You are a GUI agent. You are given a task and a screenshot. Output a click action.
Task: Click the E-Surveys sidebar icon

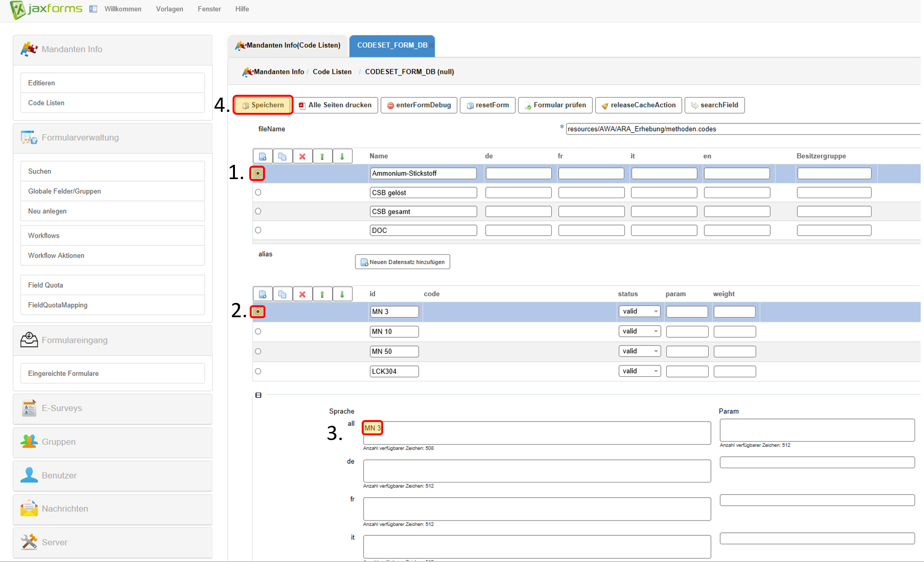29,408
